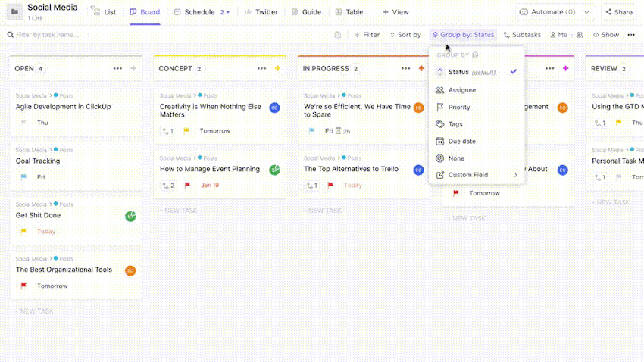Switch to the List view tab
Screen dimensions: 644x362
(105, 12)
